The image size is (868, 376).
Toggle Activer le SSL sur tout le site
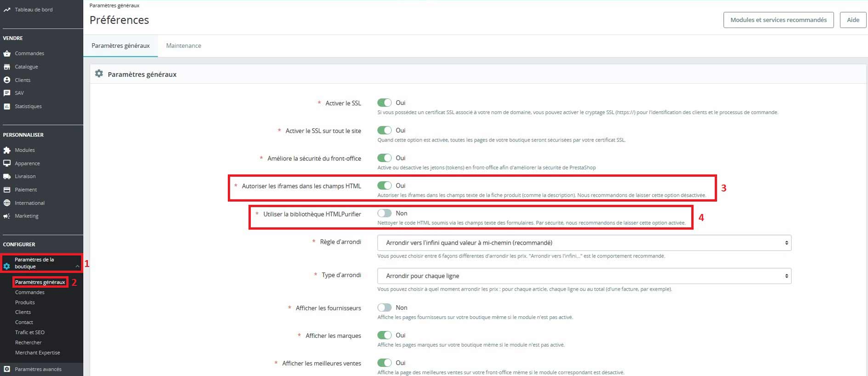click(x=385, y=130)
